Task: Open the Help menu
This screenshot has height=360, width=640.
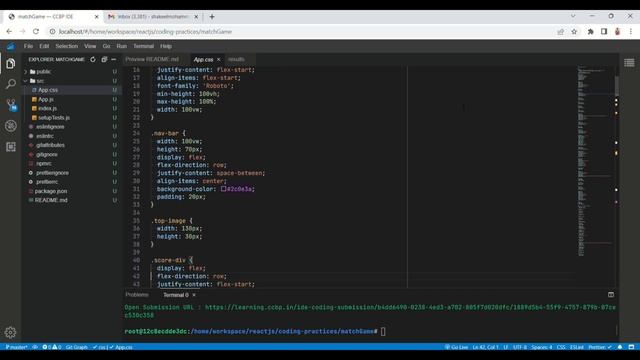Action: 166,46
